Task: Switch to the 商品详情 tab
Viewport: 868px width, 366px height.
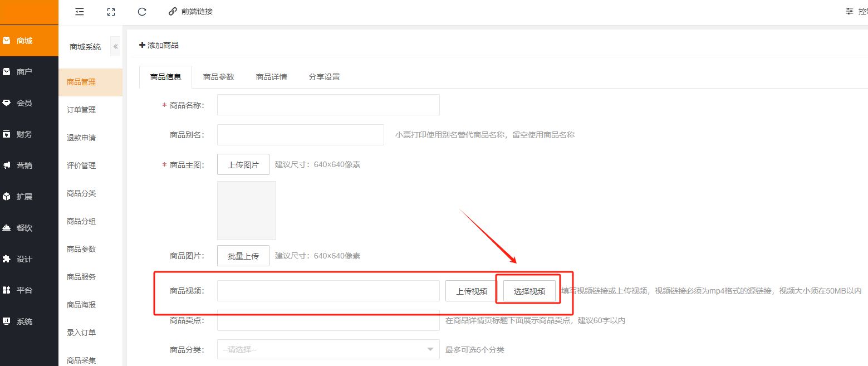Action: [x=271, y=77]
